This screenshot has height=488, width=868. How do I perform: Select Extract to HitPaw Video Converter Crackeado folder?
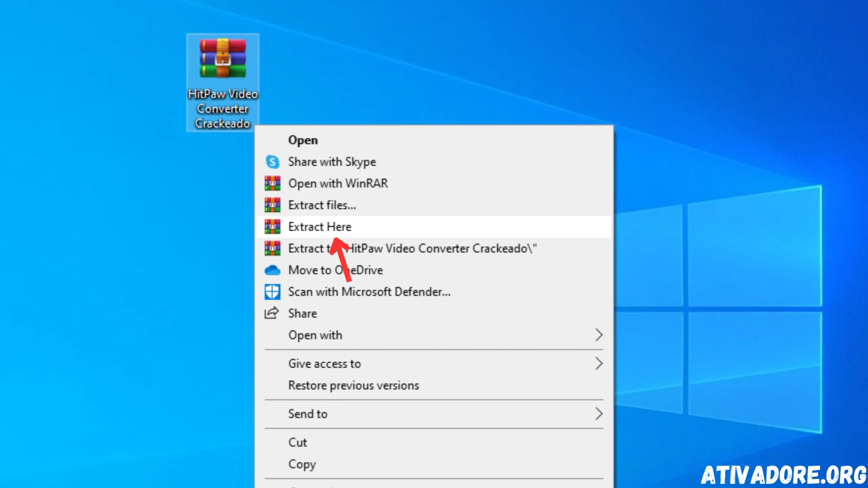[x=434, y=249]
